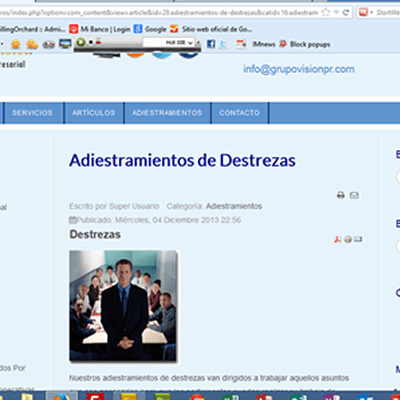Open the CONTACTO menu item
400x400 pixels.
[x=239, y=113]
